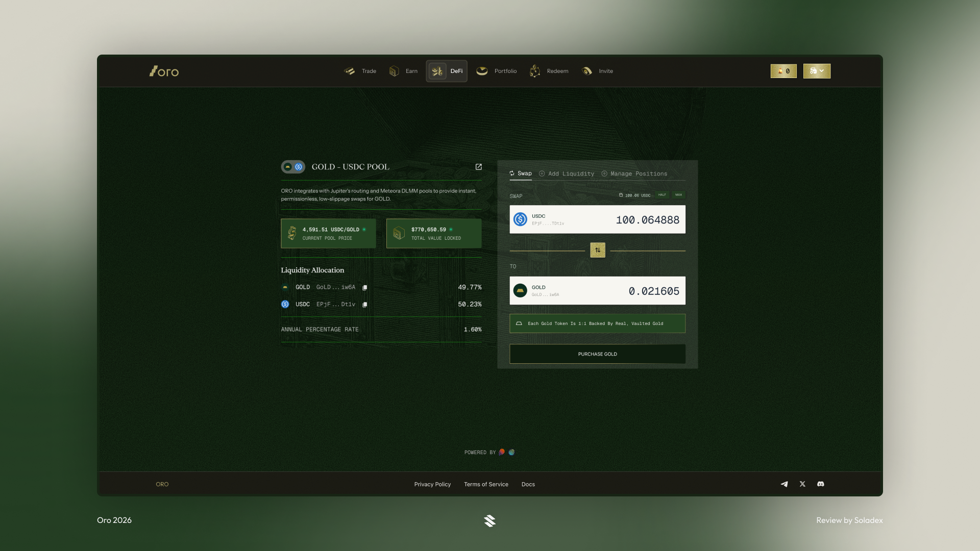
Task: Copy the USDC token address
Action: tap(364, 304)
